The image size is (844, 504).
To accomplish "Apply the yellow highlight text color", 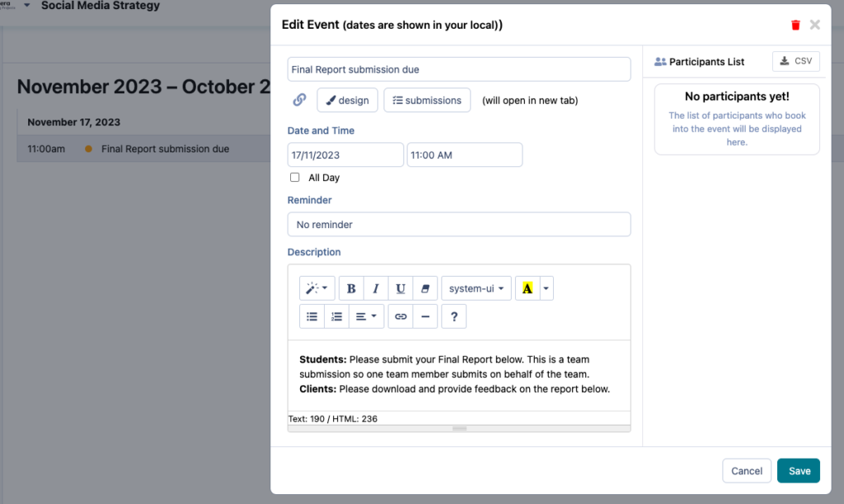I will point(527,288).
